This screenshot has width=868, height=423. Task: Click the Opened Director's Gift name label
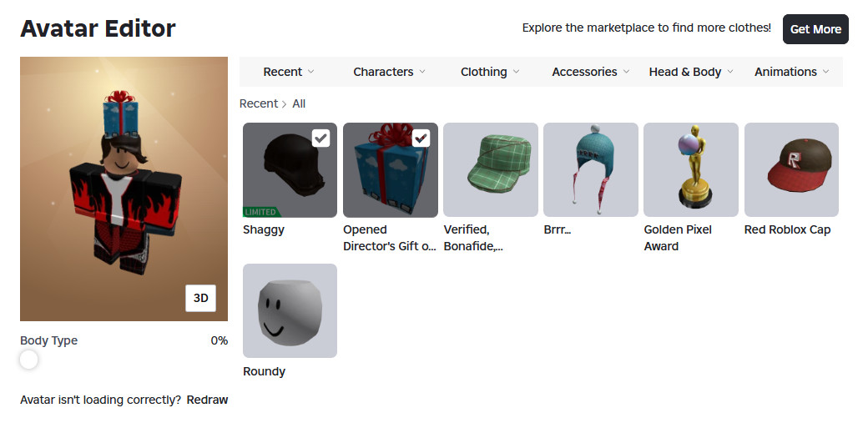click(x=389, y=238)
